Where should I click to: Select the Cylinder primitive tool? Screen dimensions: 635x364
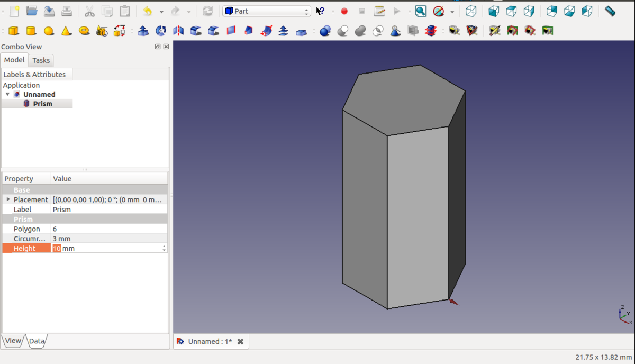31,31
